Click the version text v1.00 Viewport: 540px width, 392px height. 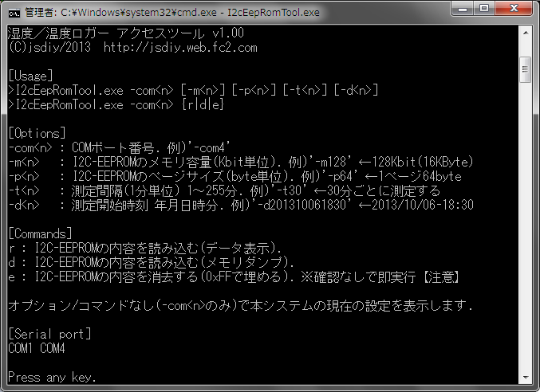(x=228, y=33)
